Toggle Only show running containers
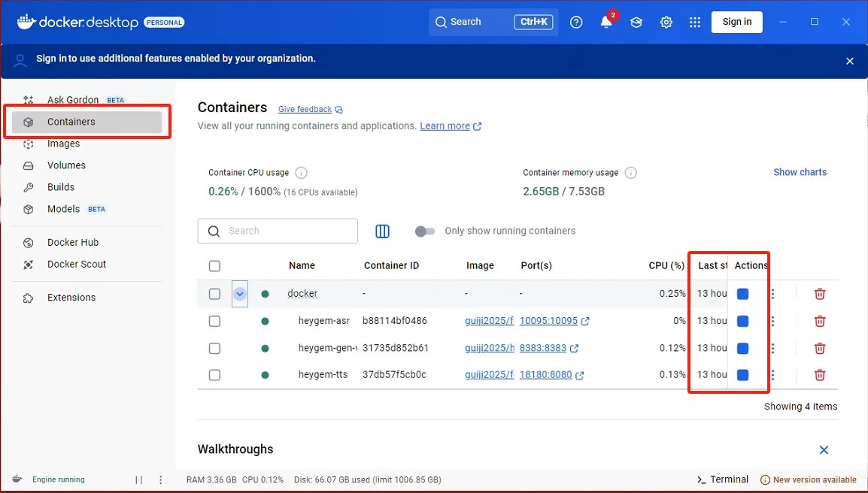 (x=425, y=231)
